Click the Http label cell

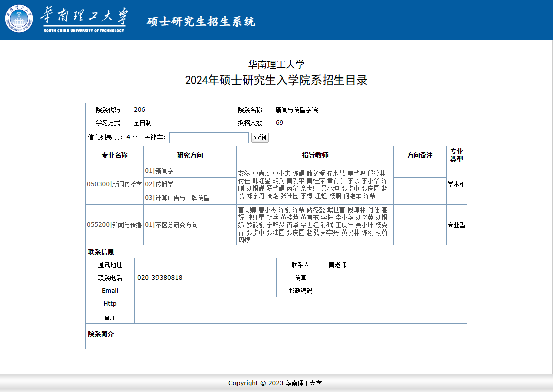[x=110, y=304]
